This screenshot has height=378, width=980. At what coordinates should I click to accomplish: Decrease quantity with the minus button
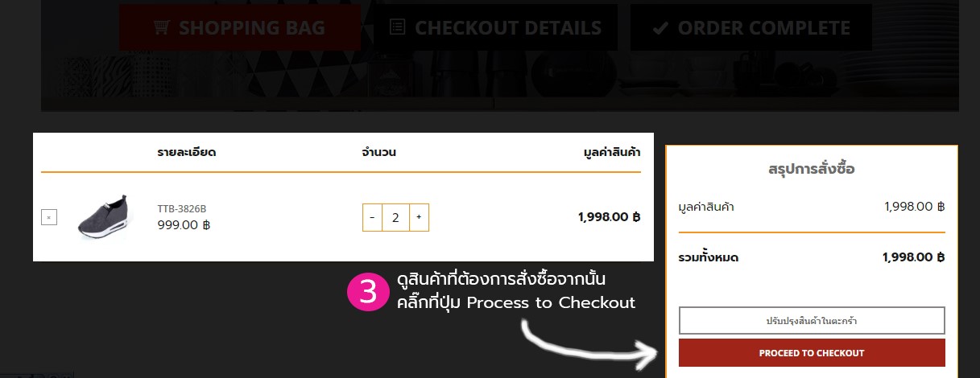(x=372, y=217)
